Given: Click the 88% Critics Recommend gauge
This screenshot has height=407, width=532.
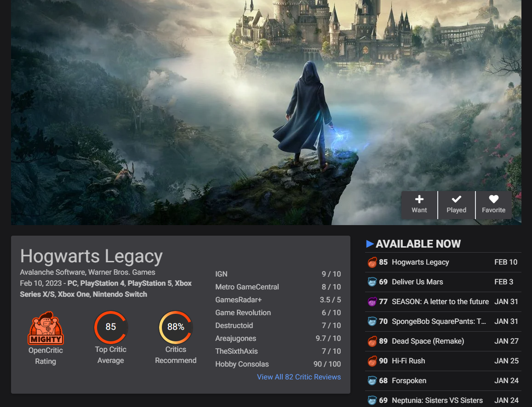Looking at the screenshot, I should click(176, 327).
